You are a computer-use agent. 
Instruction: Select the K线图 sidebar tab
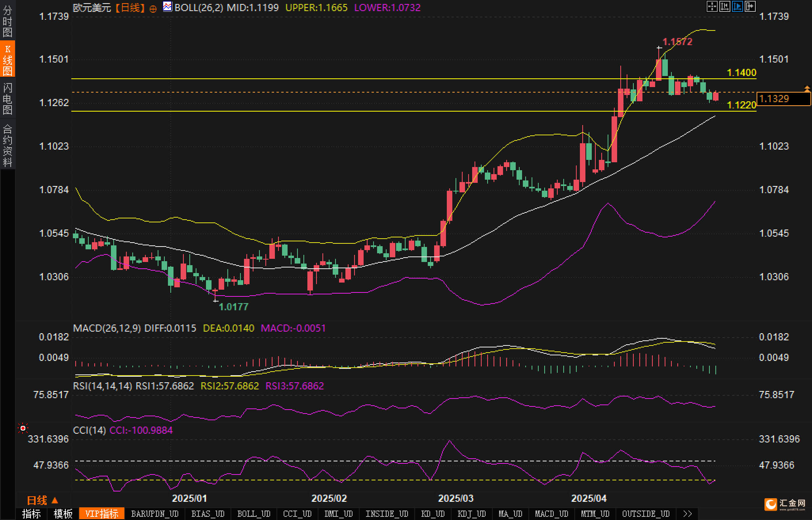8,59
